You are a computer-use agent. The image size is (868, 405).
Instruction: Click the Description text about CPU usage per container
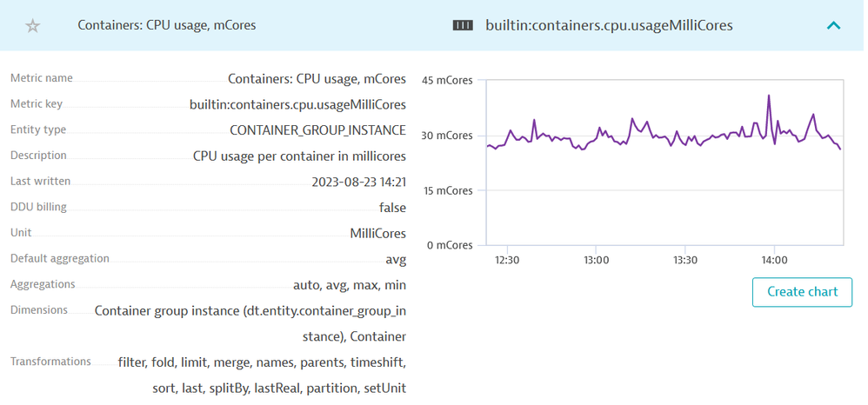click(299, 156)
